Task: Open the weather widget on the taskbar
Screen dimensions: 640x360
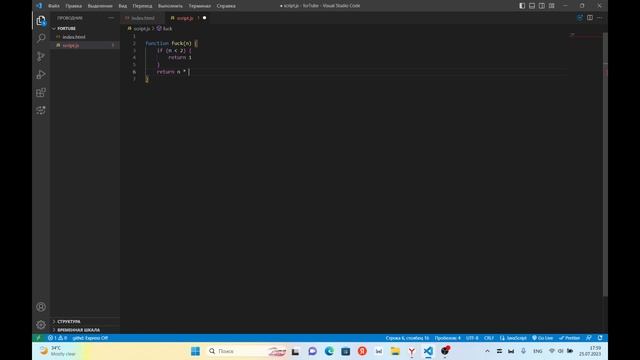Action: coord(58,351)
